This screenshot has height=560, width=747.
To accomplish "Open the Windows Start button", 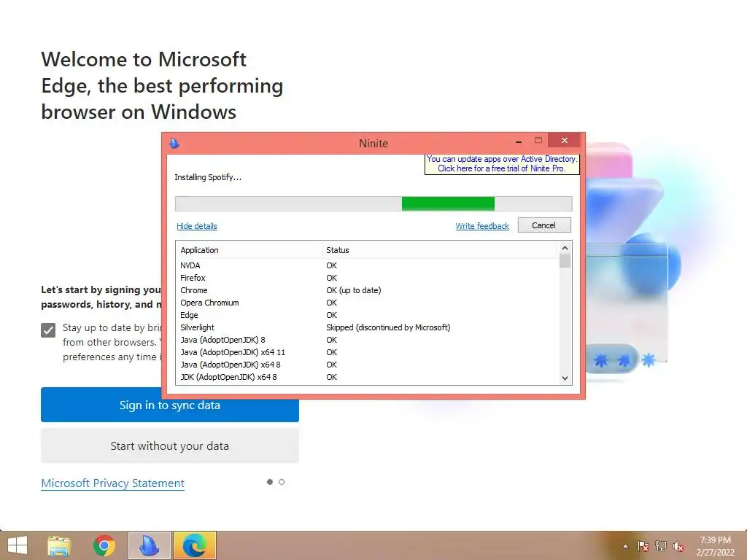I will click(18, 545).
